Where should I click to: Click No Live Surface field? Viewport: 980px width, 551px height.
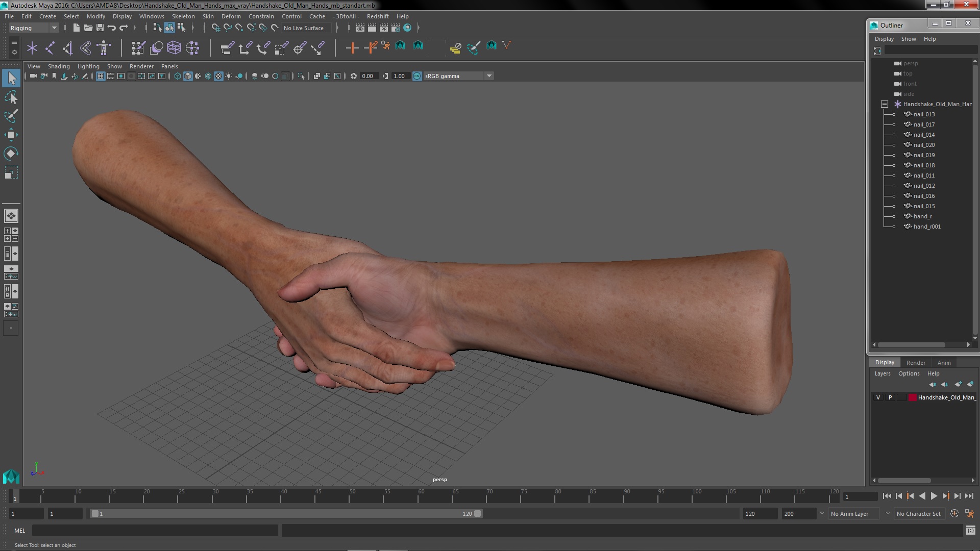coord(306,28)
